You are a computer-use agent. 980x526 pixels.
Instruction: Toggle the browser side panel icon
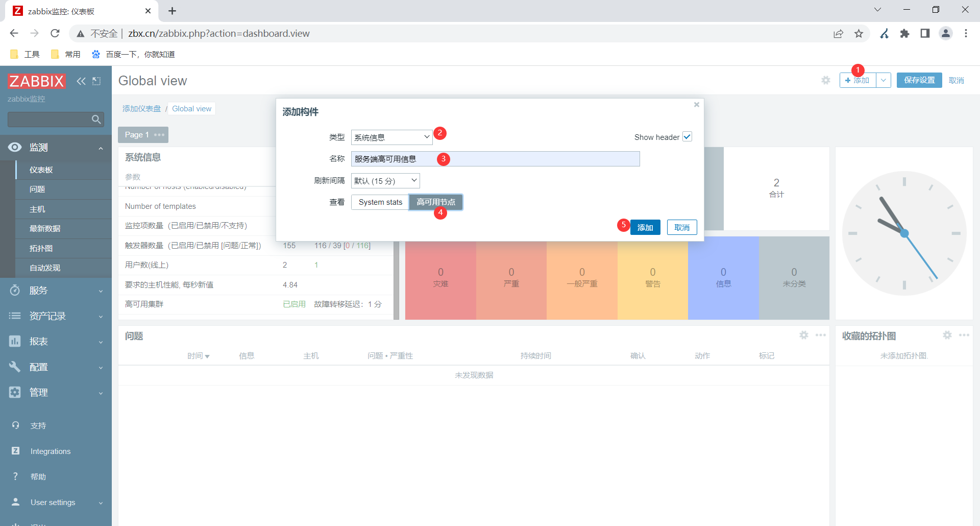[x=925, y=34]
